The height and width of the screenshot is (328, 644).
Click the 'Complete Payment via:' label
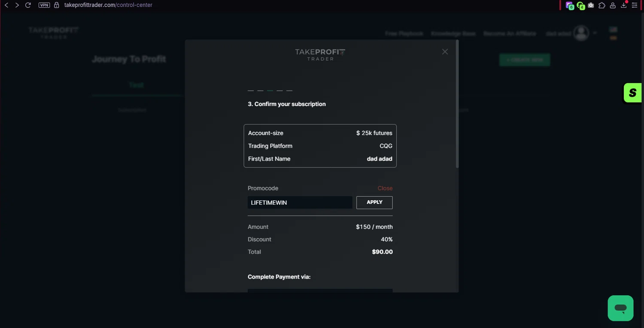279,277
